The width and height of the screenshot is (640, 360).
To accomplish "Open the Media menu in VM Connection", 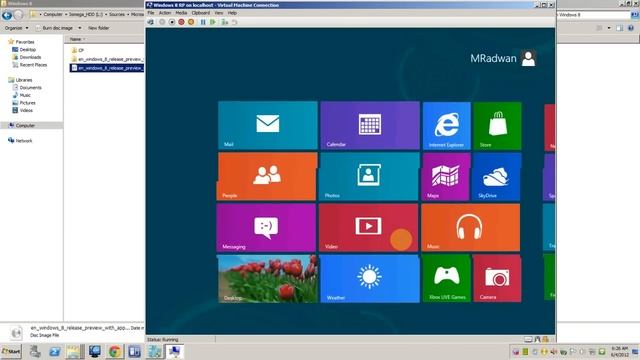I will coord(181,13).
